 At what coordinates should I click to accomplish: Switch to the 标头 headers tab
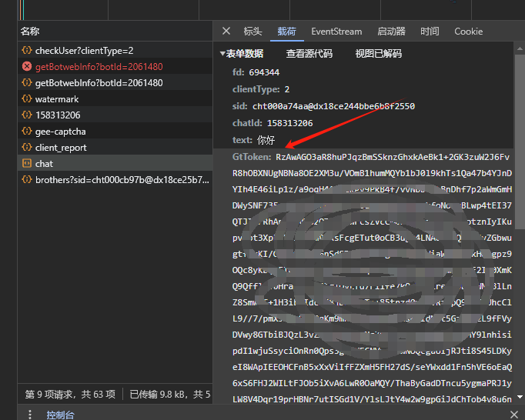[x=252, y=32]
